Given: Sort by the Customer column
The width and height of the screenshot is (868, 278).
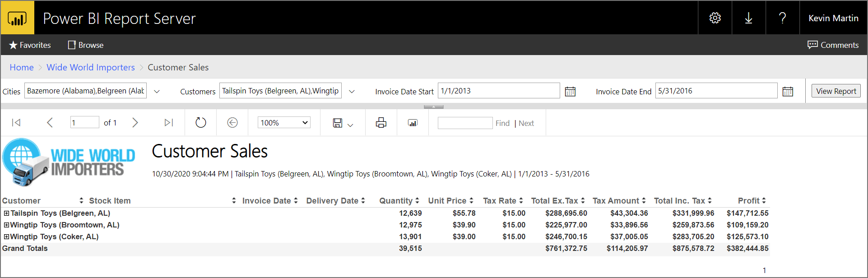Looking at the screenshot, I should (81, 200).
